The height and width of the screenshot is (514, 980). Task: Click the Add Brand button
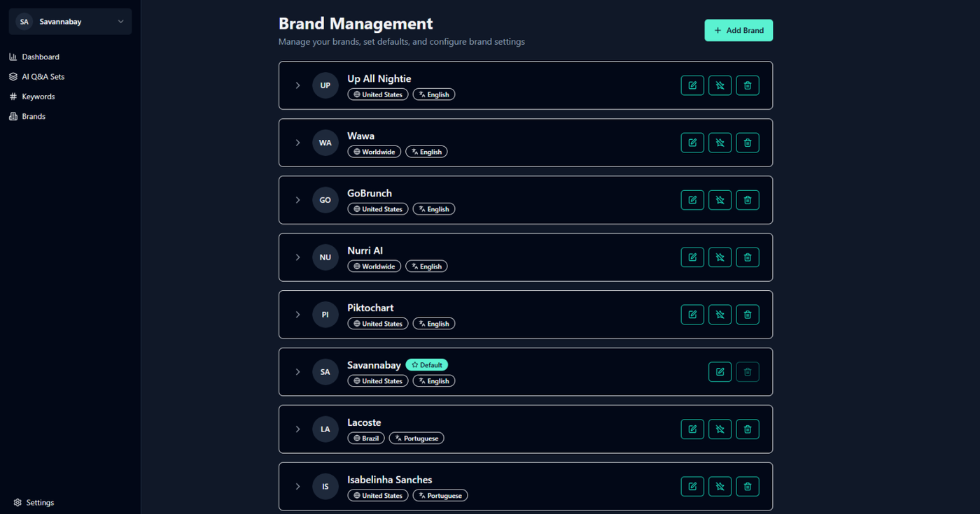coord(738,31)
